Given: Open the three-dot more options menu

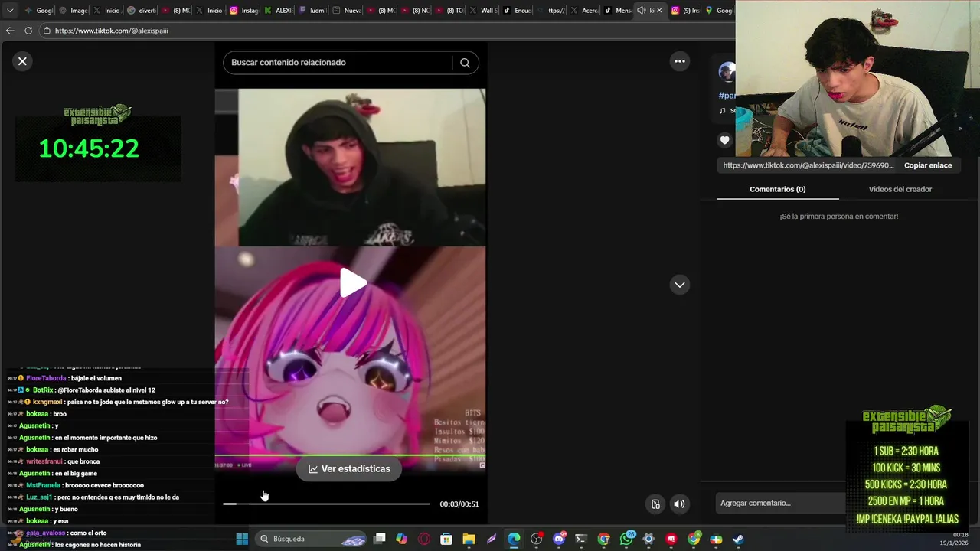Looking at the screenshot, I should click(x=680, y=61).
